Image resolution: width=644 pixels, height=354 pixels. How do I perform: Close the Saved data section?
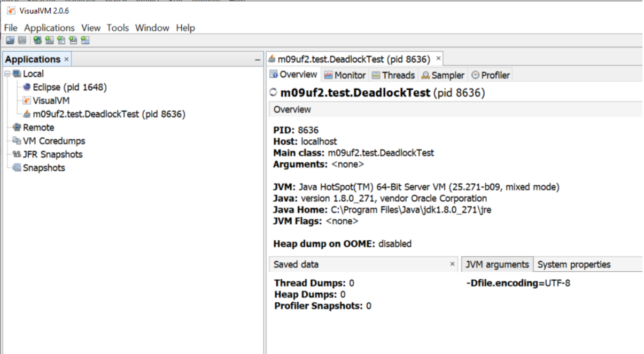[452, 264]
